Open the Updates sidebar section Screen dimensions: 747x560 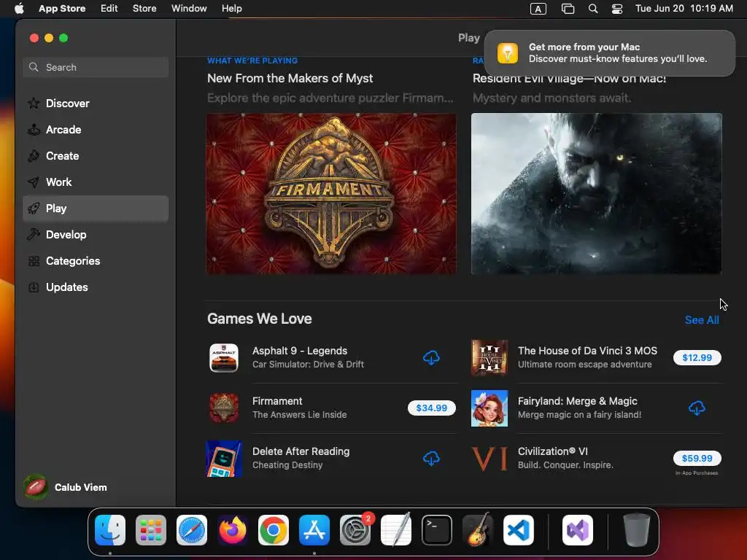[96, 287]
